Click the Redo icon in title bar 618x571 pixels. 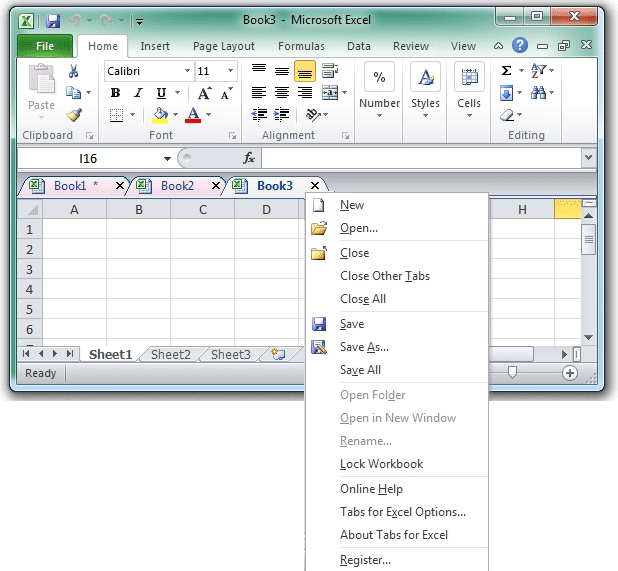pyautogui.click(x=106, y=20)
